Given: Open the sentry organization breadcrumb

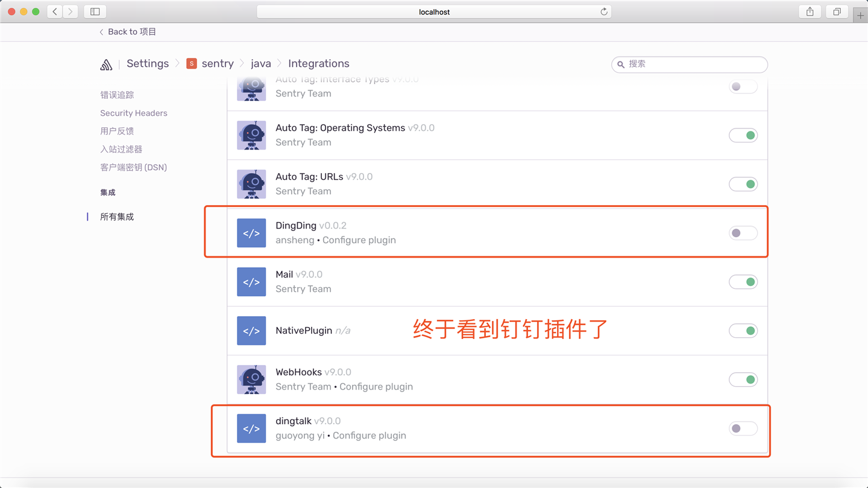Looking at the screenshot, I should pyautogui.click(x=218, y=63).
